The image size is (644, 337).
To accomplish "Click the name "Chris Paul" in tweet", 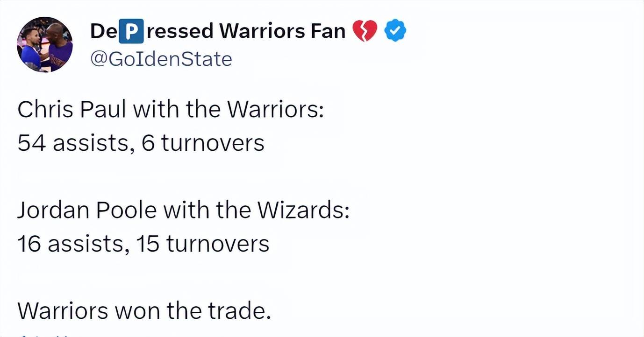I will point(72,110).
